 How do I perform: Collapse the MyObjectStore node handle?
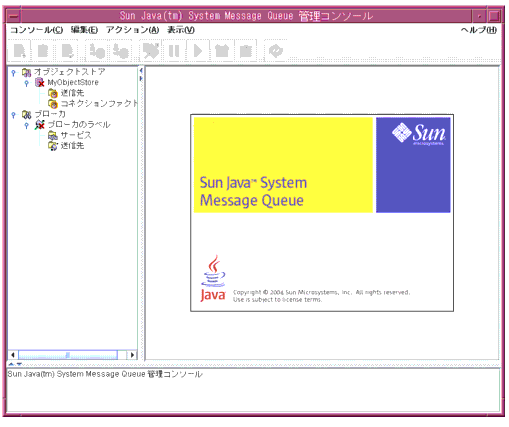[27, 83]
